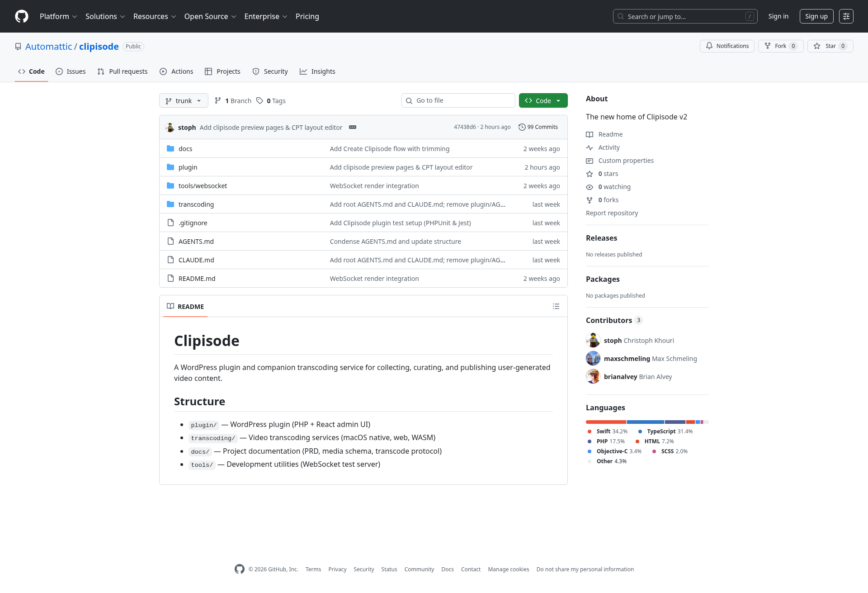The height and width of the screenshot is (593, 868).
Task: Click the Search or jump to field
Action: coord(685,16)
